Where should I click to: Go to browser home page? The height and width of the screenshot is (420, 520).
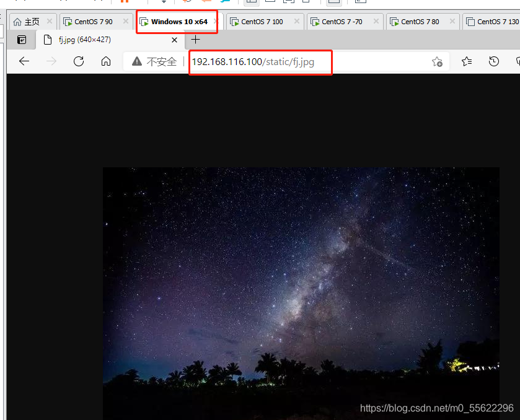coord(106,61)
